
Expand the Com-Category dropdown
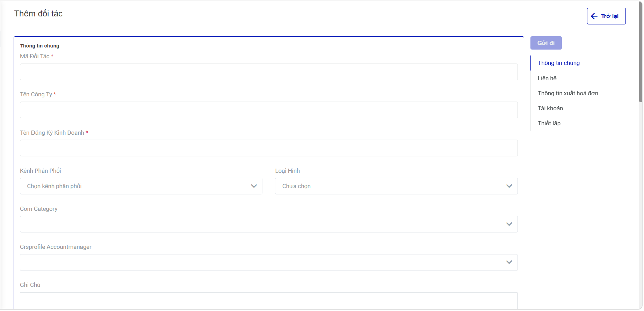(269, 224)
